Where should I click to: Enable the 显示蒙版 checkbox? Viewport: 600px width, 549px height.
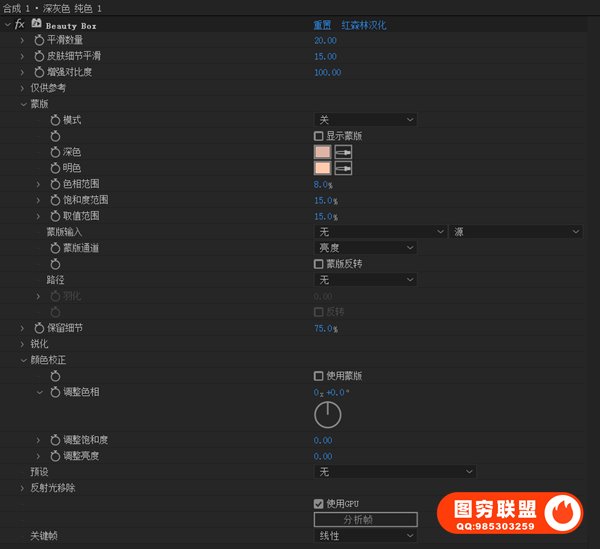tap(319, 136)
